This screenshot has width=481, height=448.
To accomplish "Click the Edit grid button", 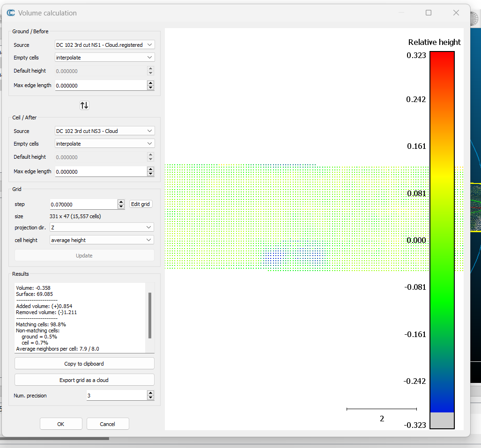I will click(x=141, y=204).
